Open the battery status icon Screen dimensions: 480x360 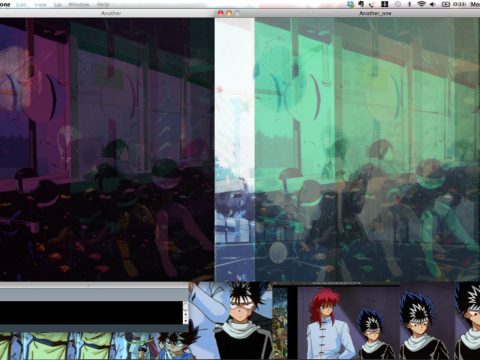pyautogui.click(x=446, y=4)
